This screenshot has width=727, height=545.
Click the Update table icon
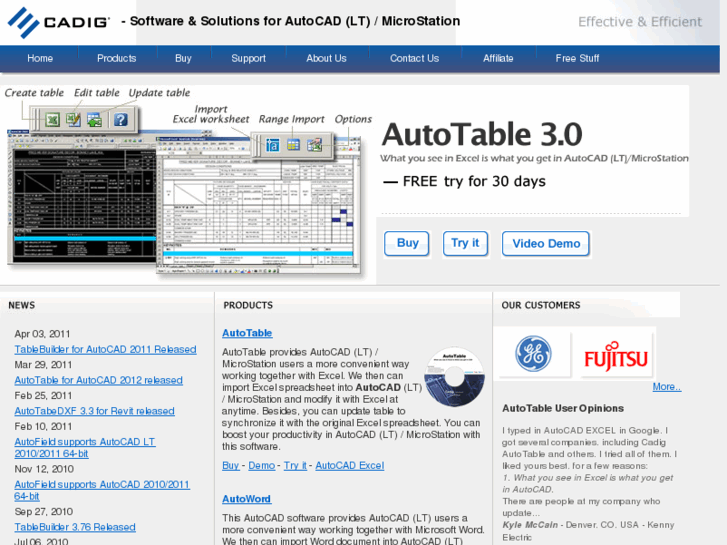95,120
